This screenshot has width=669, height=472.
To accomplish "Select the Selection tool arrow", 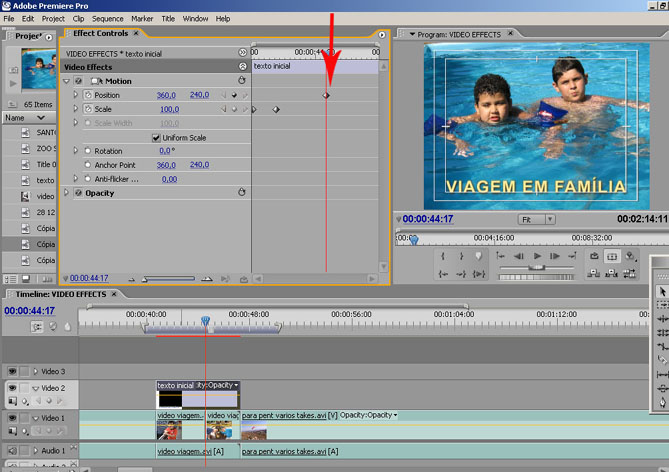I will coord(661,291).
